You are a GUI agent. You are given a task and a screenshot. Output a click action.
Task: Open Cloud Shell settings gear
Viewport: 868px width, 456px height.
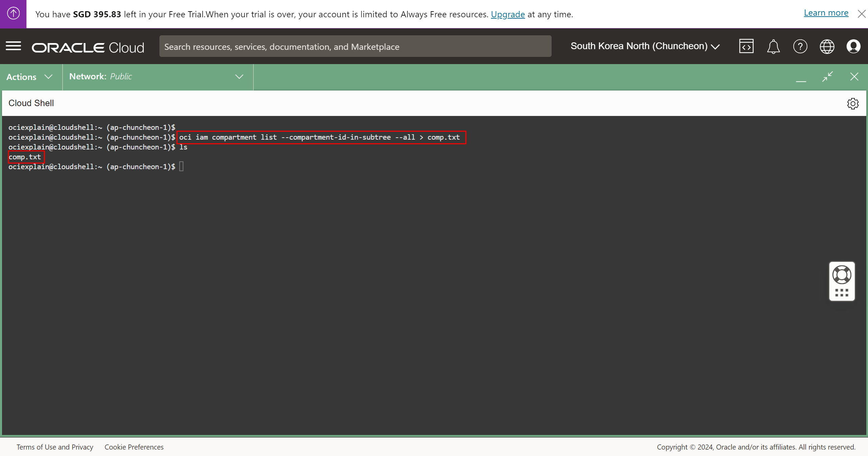click(853, 103)
